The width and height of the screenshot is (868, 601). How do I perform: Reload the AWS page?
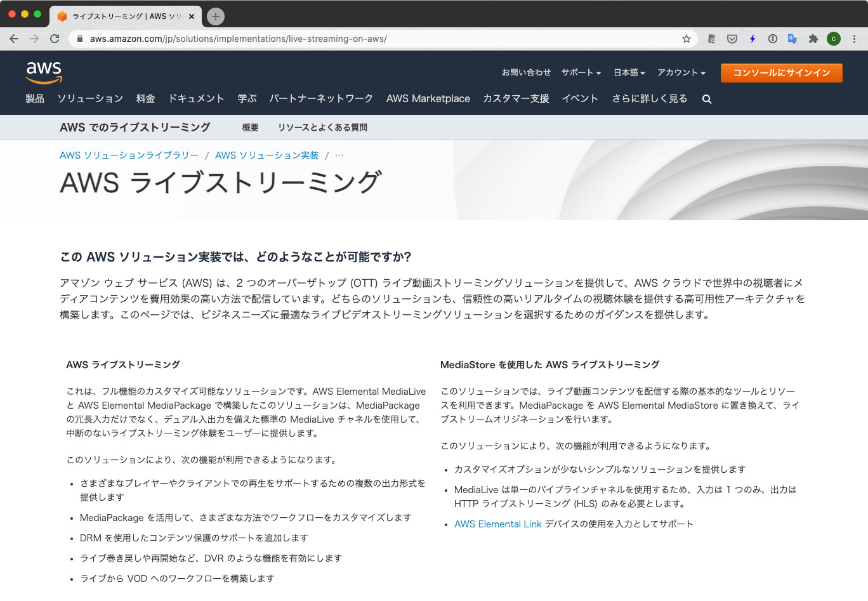[55, 39]
